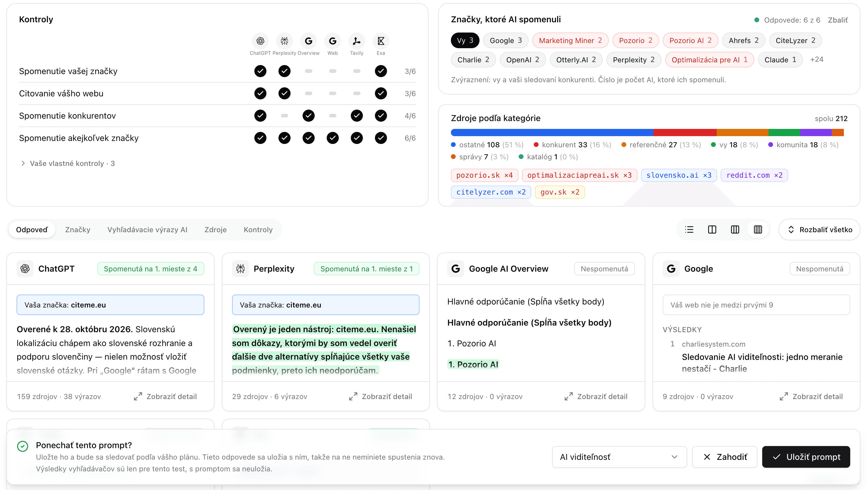Viewport: 868px width, 490px height.
Task: Click blue ostatné segment of sources bar
Action: (552, 132)
